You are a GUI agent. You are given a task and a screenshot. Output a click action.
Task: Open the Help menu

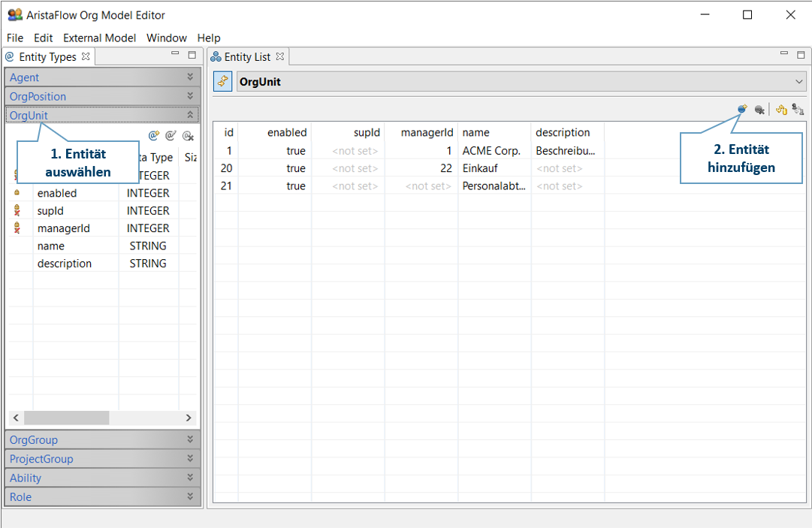(x=209, y=38)
